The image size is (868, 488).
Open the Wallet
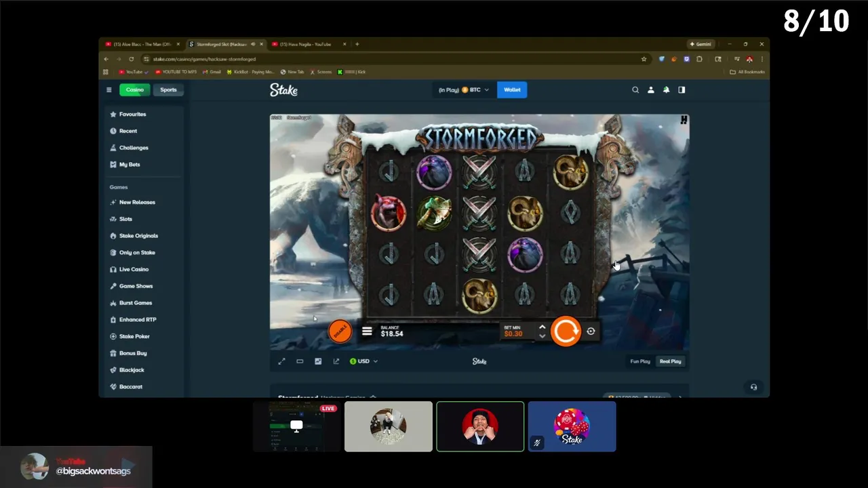512,89
